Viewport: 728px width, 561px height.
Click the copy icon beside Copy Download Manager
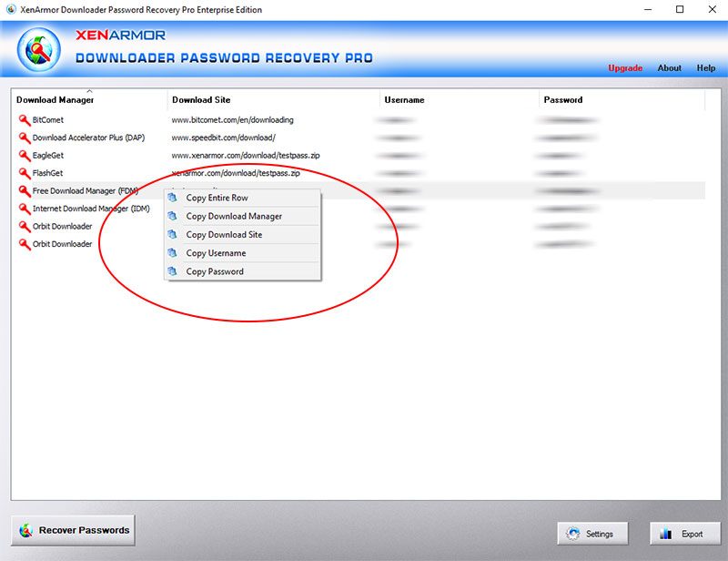coord(172,216)
